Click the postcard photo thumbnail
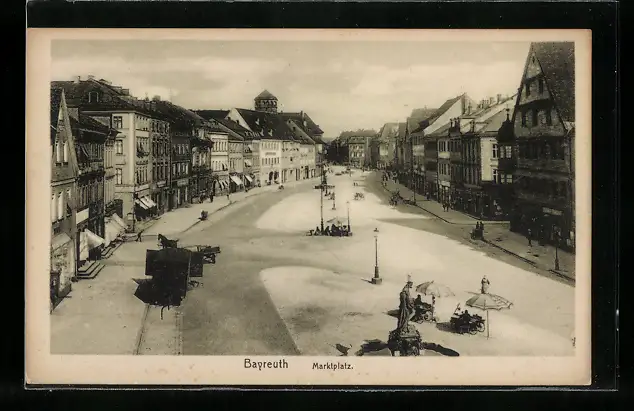The width and height of the screenshot is (634, 411). click(310, 205)
